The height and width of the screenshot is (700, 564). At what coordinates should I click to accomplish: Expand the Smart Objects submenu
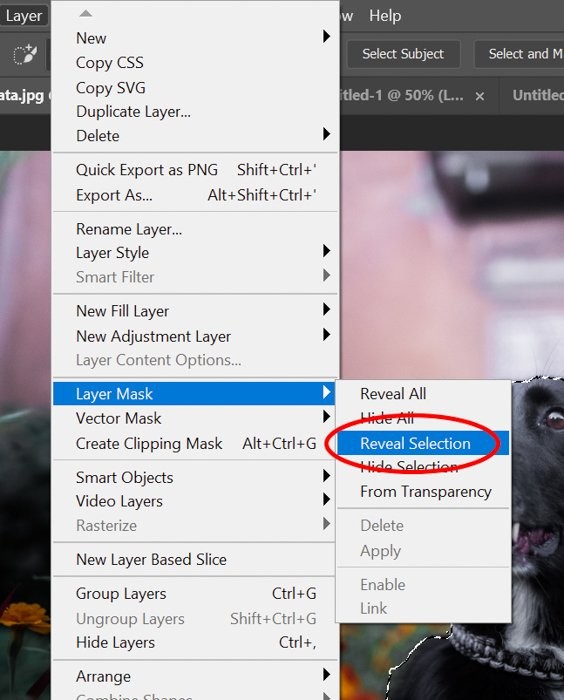point(194,478)
